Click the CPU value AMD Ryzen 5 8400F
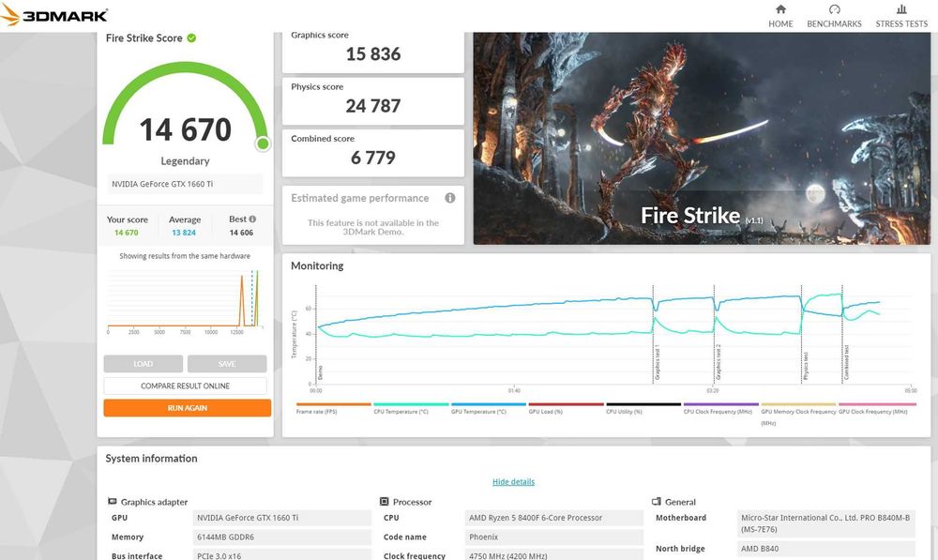The width and height of the screenshot is (938, 560). pos(554,518)
